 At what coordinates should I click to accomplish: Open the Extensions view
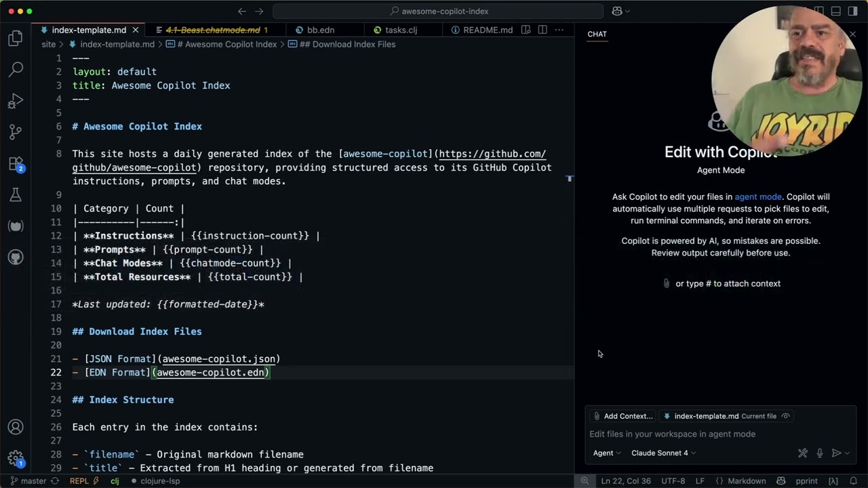pos(16,163)
